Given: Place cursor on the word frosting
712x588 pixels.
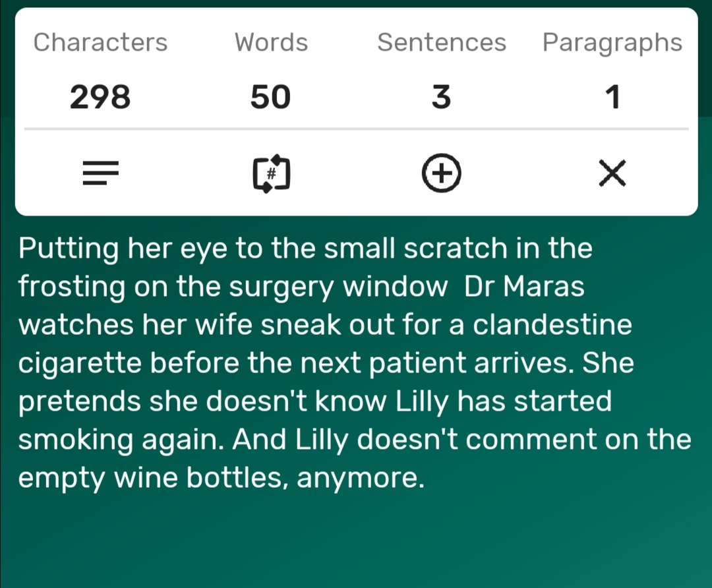Looking at the screenshot, I should click(72, 287).
